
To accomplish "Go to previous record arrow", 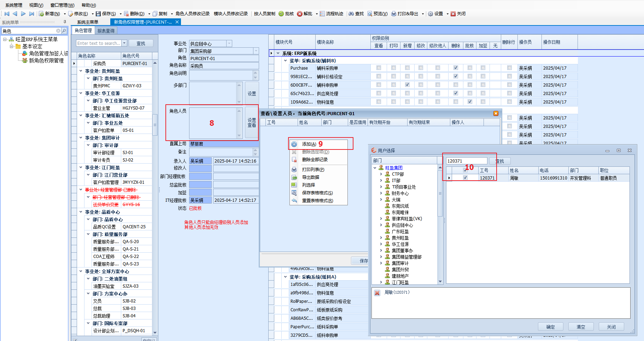I will pos(15,14).
